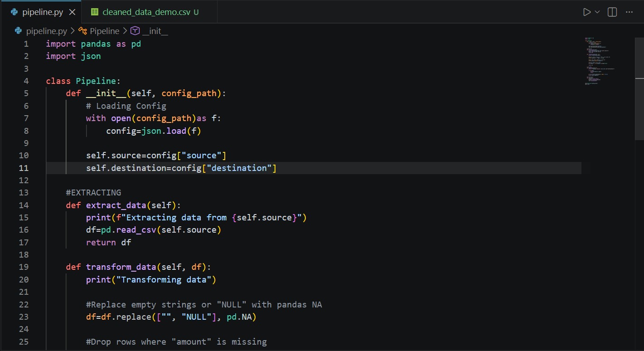The image size is (644, 351).
Task: Expand the __init__ method breadcrumb
Action: [x=155, y=31]
